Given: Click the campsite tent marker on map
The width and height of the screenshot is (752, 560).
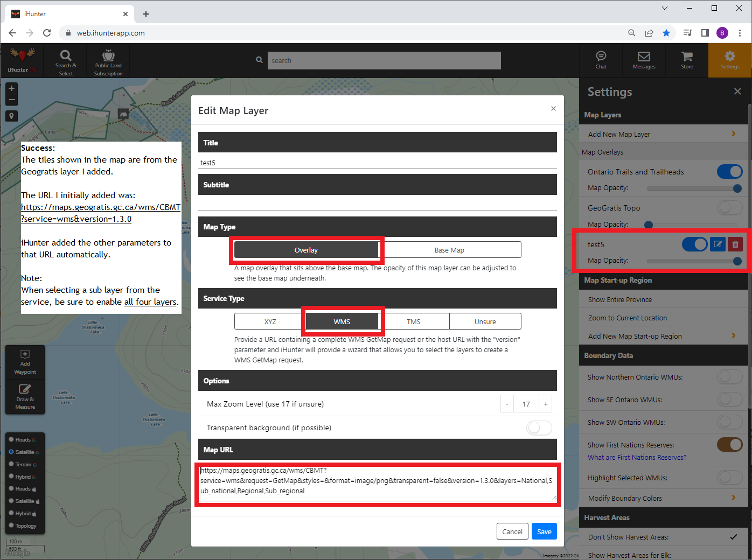Looking at the screenshot, I should [123, 114].
